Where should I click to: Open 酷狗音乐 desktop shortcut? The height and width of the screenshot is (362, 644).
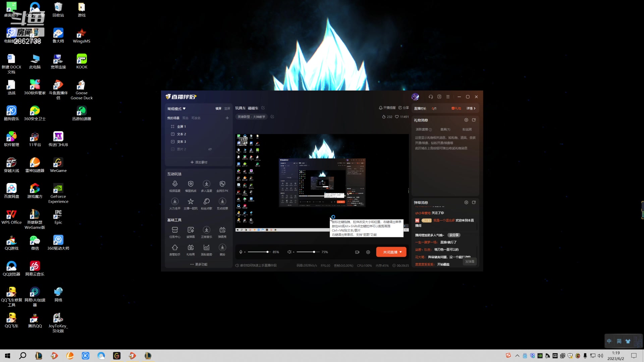[x=11, y=113]
